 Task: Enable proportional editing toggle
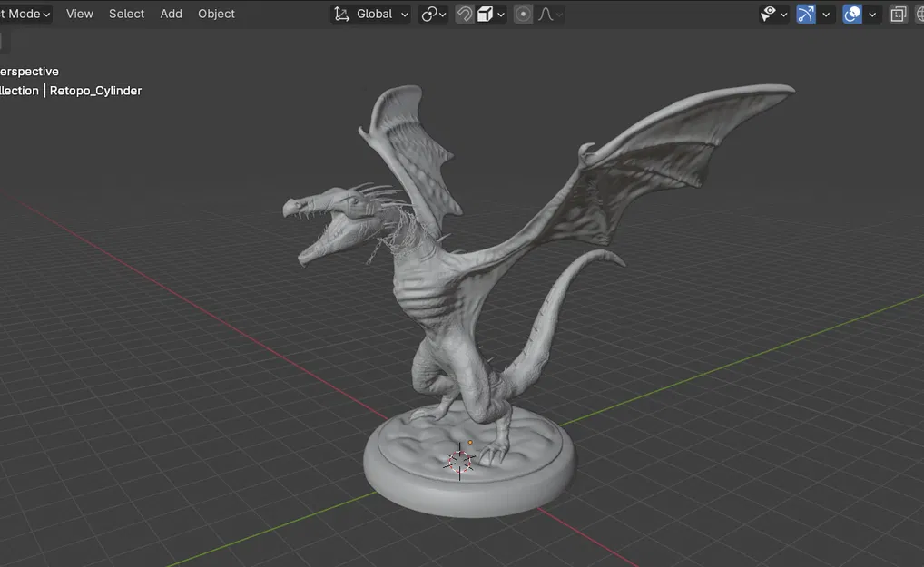coord(523,13)
